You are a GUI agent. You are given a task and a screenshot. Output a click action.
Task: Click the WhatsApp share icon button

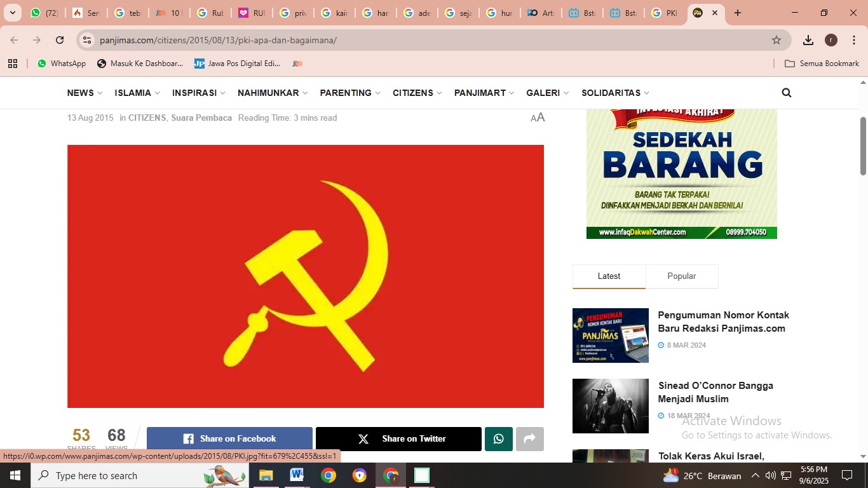click(499, 439)
